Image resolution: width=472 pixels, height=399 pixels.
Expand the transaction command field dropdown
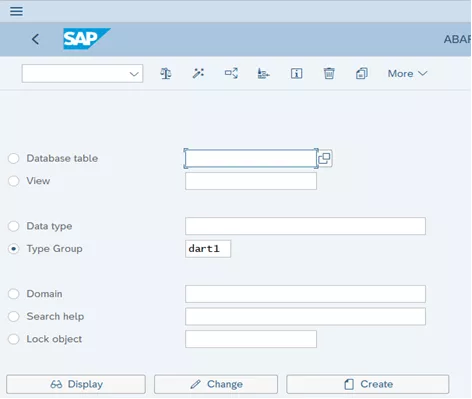[x=134, y=74]
